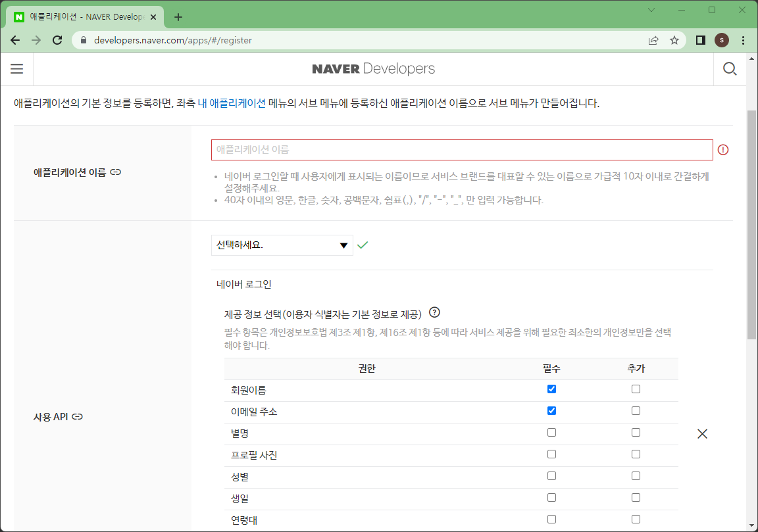Check 필수 for 프로필 사진
Screen dimensions: 758x532
[551, 454]
